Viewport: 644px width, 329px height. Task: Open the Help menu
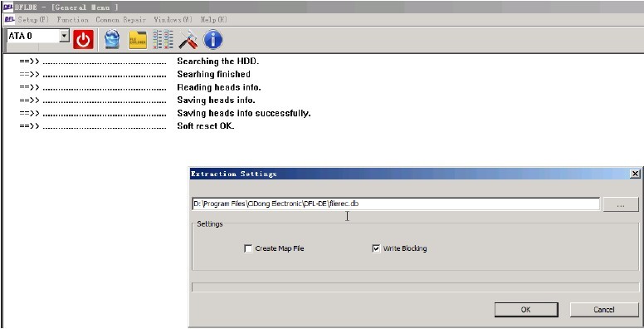click(x=213, y=19)
